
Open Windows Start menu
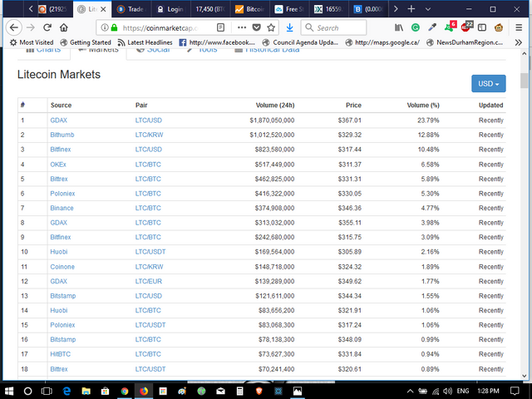click(x=9, y=392)
